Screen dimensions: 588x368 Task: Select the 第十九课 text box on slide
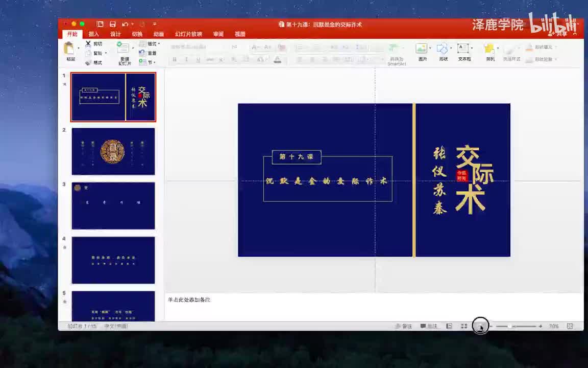click(297, 157)
